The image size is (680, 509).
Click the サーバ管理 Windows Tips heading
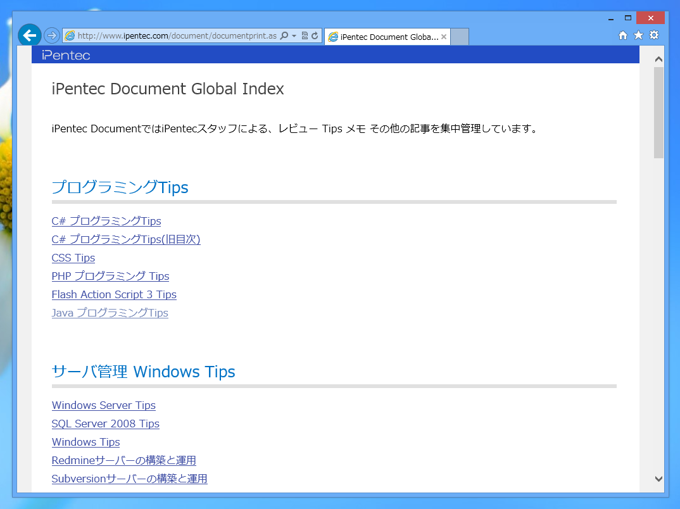point(144,372)
